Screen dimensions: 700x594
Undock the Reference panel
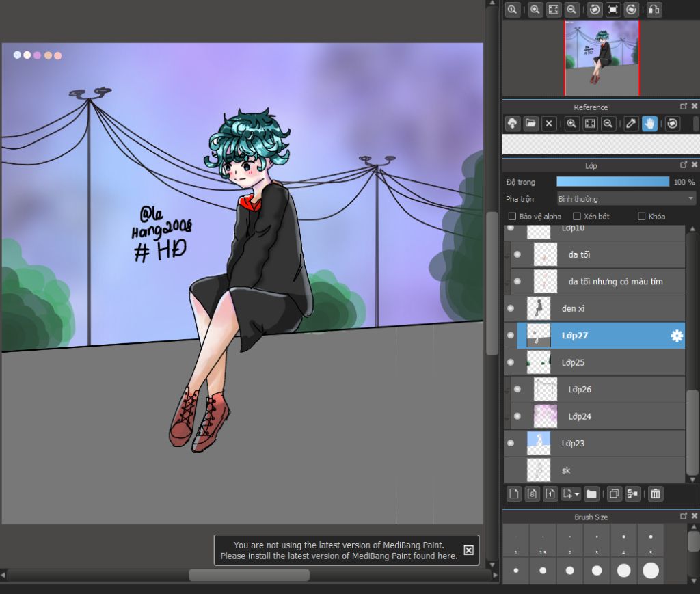click(684, 106)
